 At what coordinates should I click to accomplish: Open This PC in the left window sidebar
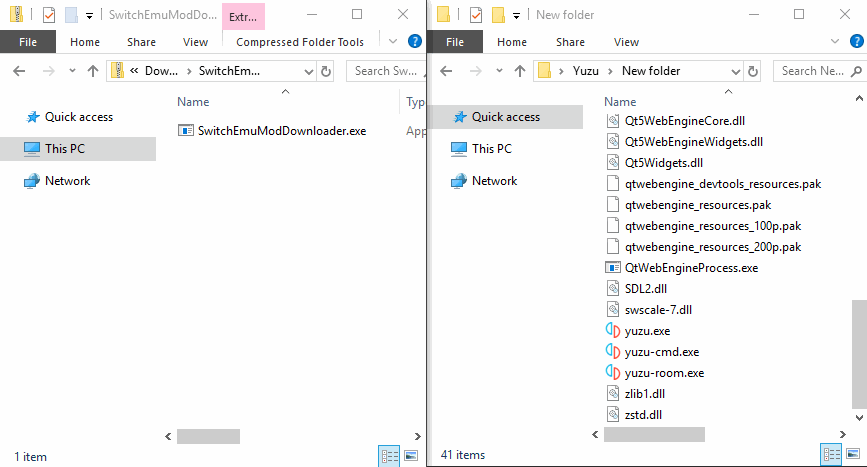65,149
